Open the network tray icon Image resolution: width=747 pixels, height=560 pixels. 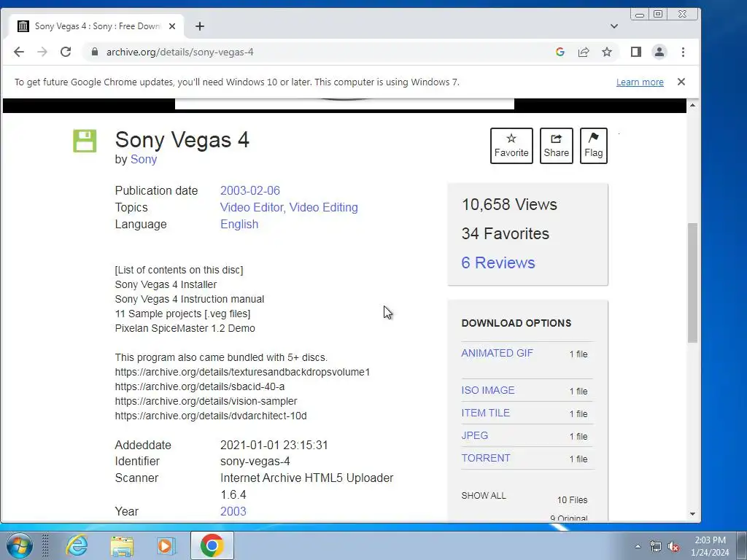tap(656, 546)
